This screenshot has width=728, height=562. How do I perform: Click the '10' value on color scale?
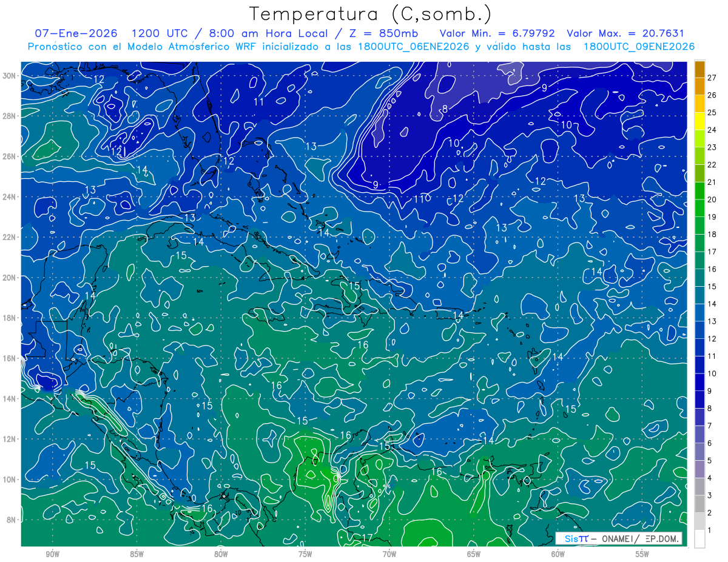tap(712, 373)
